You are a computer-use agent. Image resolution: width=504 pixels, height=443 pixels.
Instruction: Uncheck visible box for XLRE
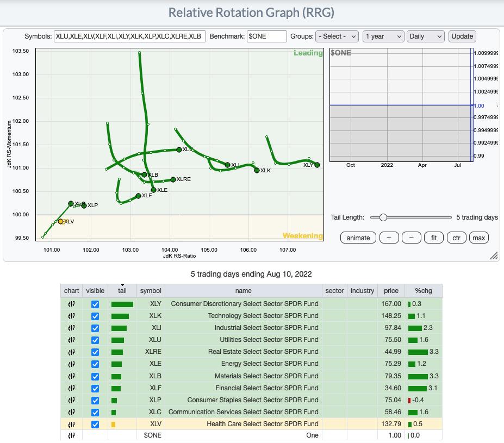pos(95,352)
